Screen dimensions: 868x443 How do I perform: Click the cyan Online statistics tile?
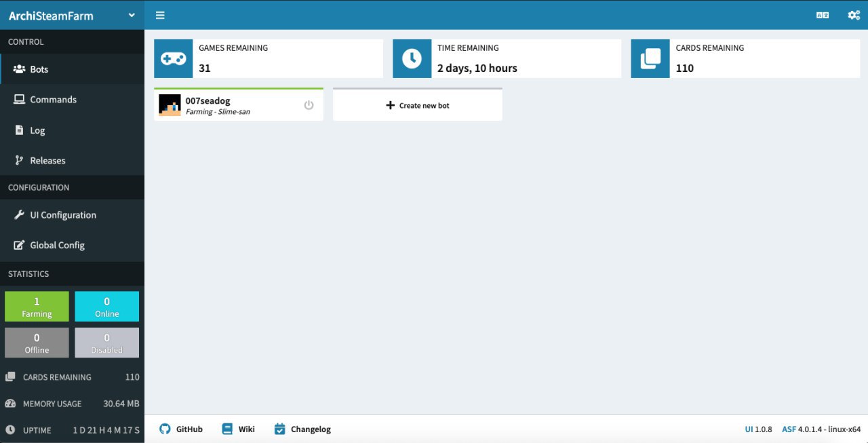106,307
